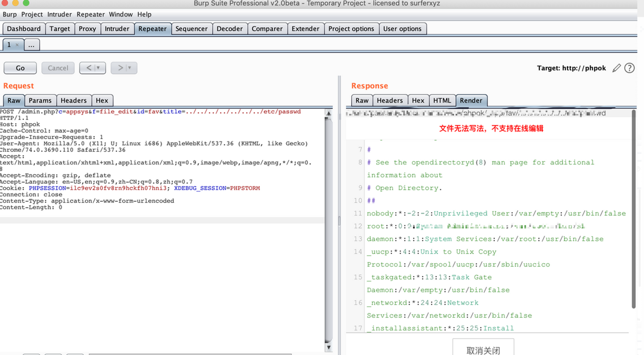Go forward in request history

[x=120, y=68]
